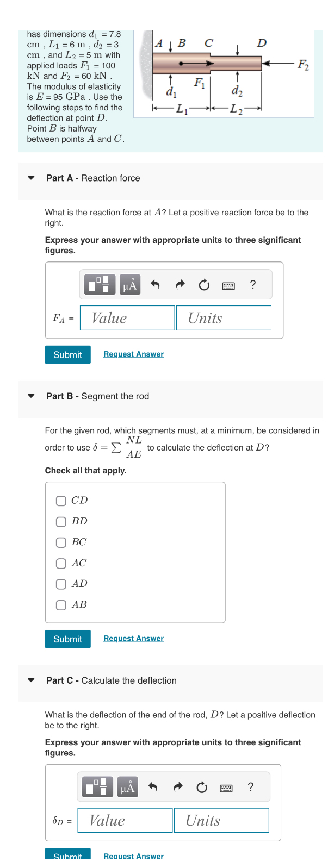Open Request Answer for Part B
This screenshot has height=868, width=328.
(x=133, y=638)
